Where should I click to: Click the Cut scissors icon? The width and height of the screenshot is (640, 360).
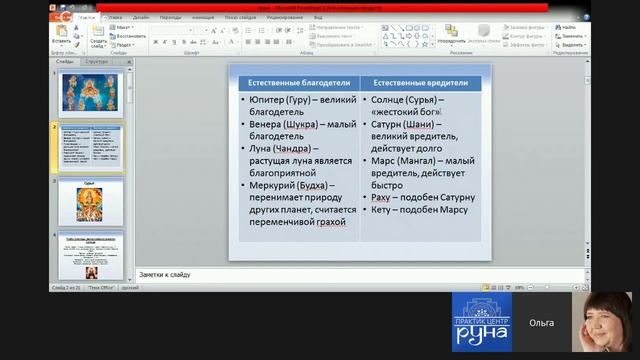pos(76,27)
